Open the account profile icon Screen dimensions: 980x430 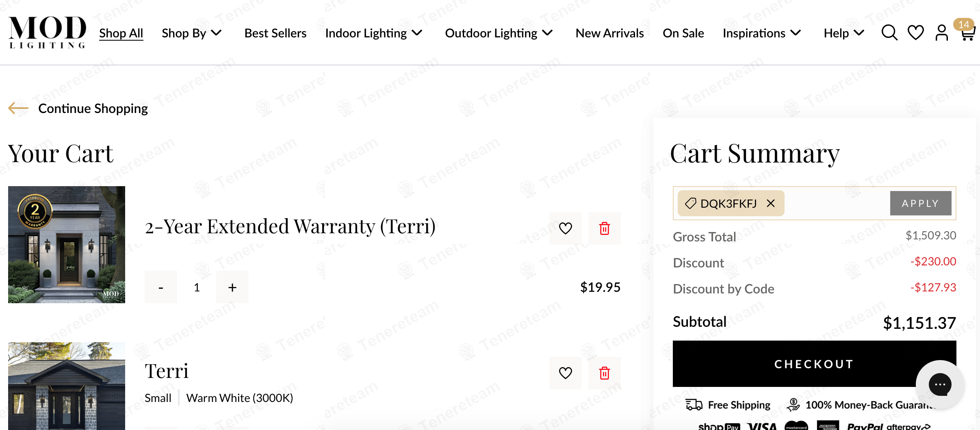[941, 33]
